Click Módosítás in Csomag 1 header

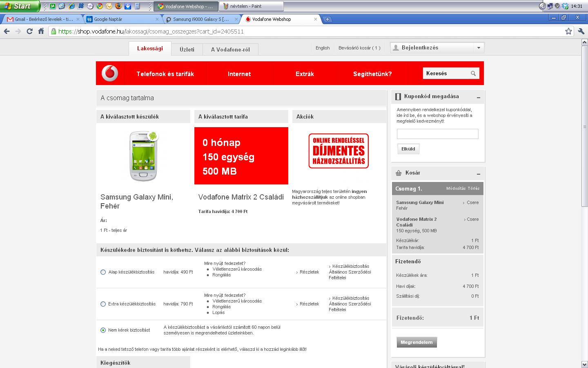(456, 188)
